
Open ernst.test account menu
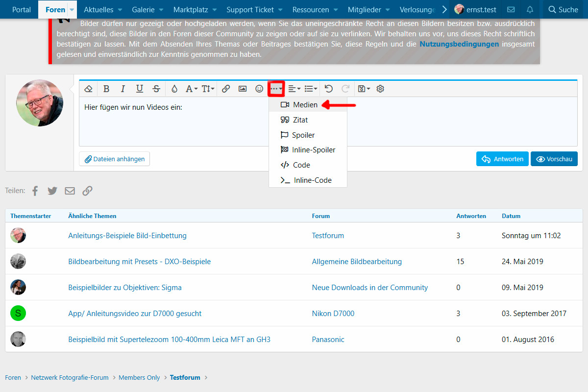pyautogui.click(x=476, y=9)
